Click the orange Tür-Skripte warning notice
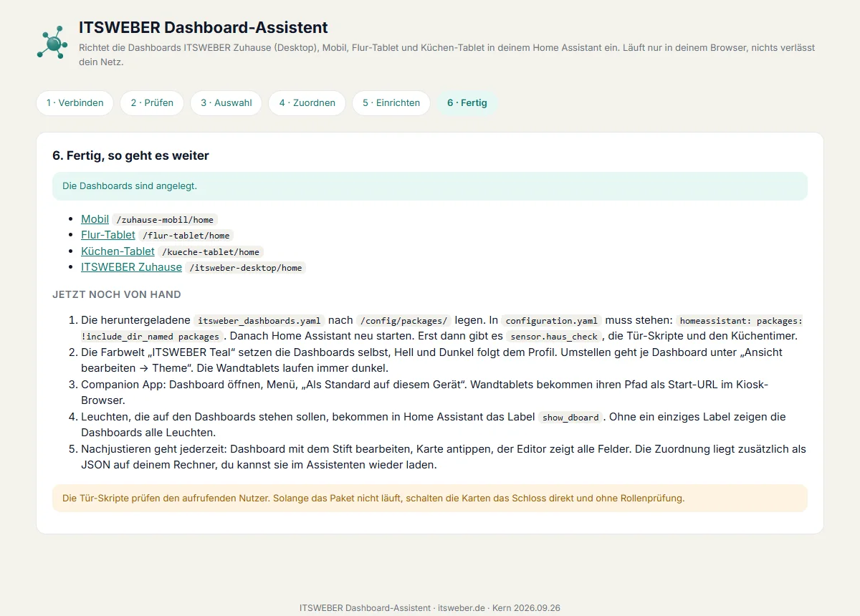 tap(430, 498)
